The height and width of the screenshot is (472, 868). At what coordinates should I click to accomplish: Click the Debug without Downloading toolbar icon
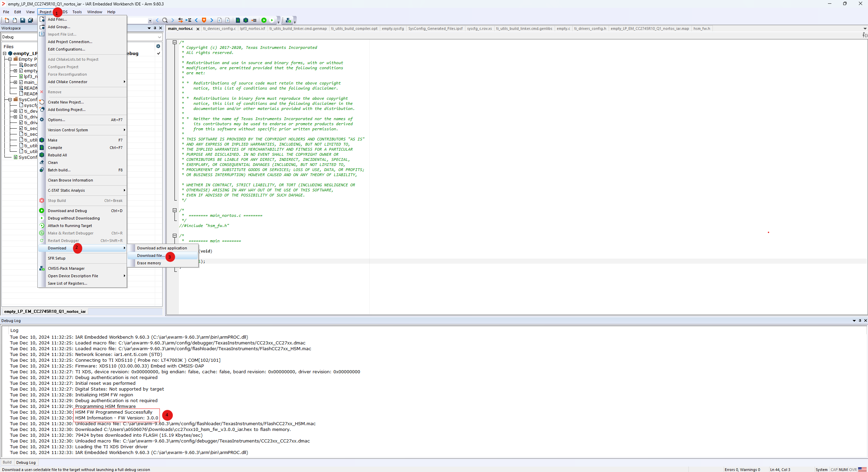pyautogui.click(x=273, y=20)
